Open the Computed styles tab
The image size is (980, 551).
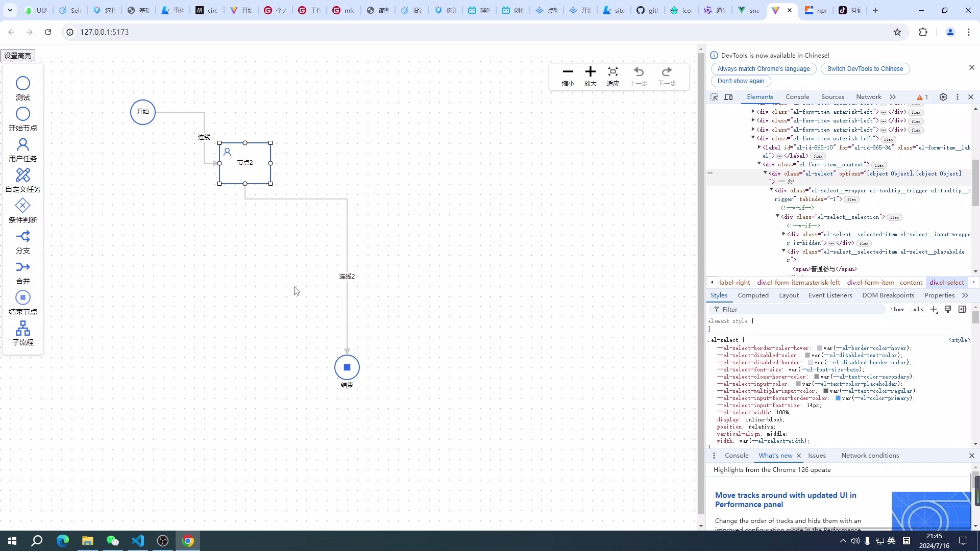753,295
